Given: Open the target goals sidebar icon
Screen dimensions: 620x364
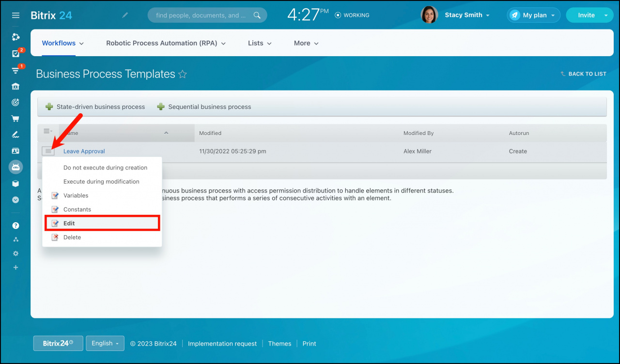Looking at the screenshot, I should (x=15, y=102).
